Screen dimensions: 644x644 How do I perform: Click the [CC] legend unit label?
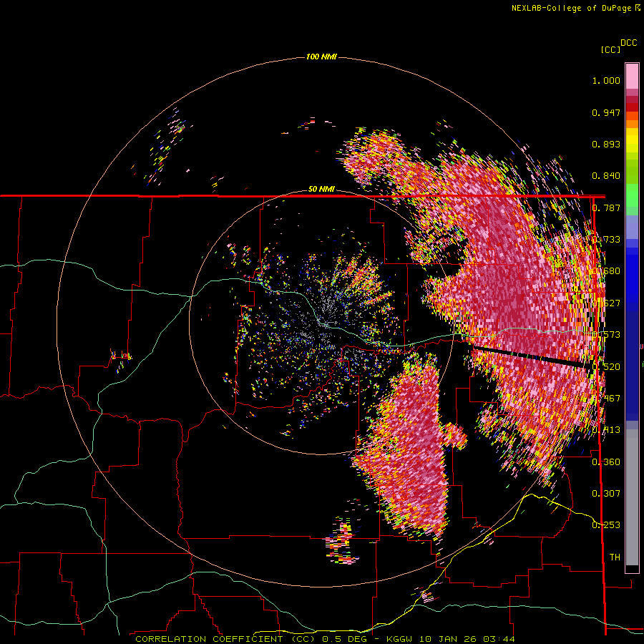[610, 49]
